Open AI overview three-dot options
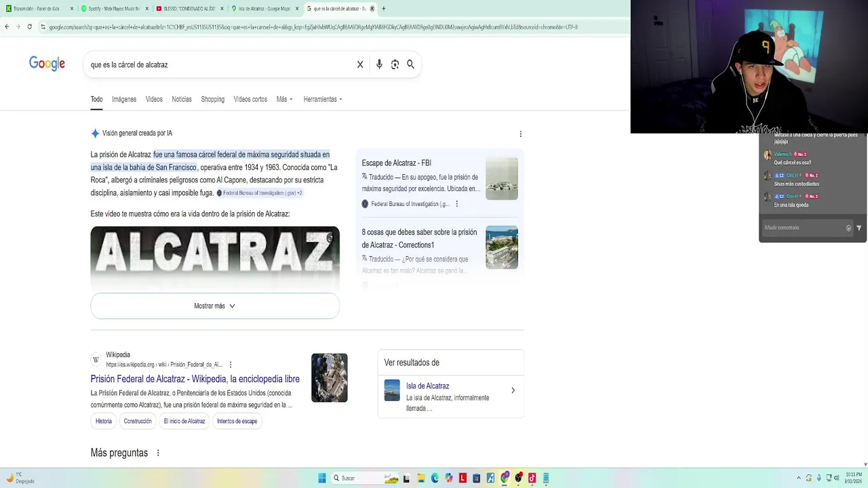868x488 pixels. [x=520, y=134]
